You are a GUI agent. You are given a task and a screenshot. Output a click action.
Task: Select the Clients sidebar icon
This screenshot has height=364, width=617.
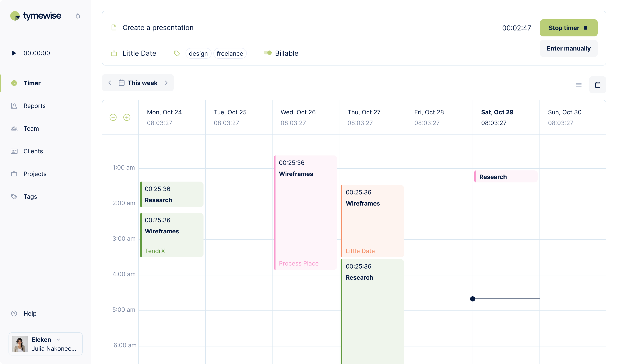point(14,151)
